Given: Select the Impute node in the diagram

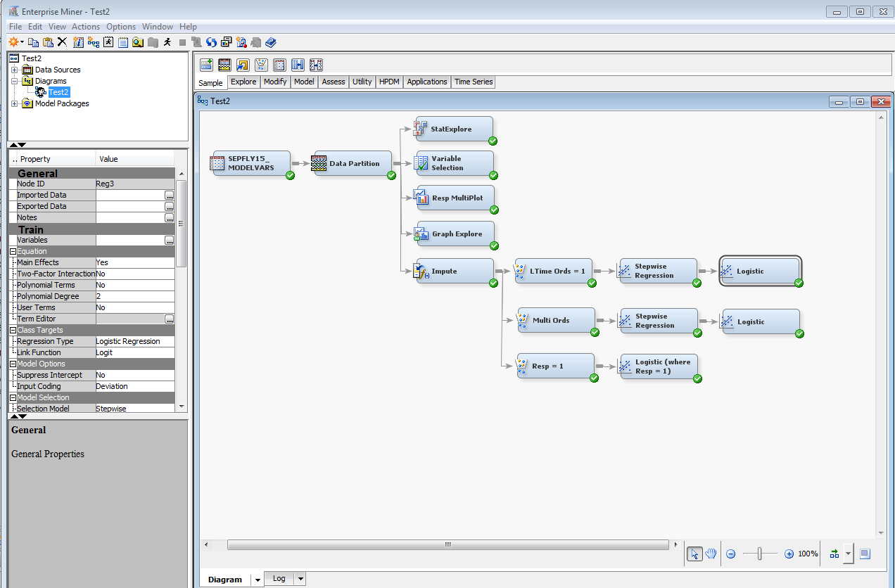Looking at the screenshot, I should tap(452, 271).
